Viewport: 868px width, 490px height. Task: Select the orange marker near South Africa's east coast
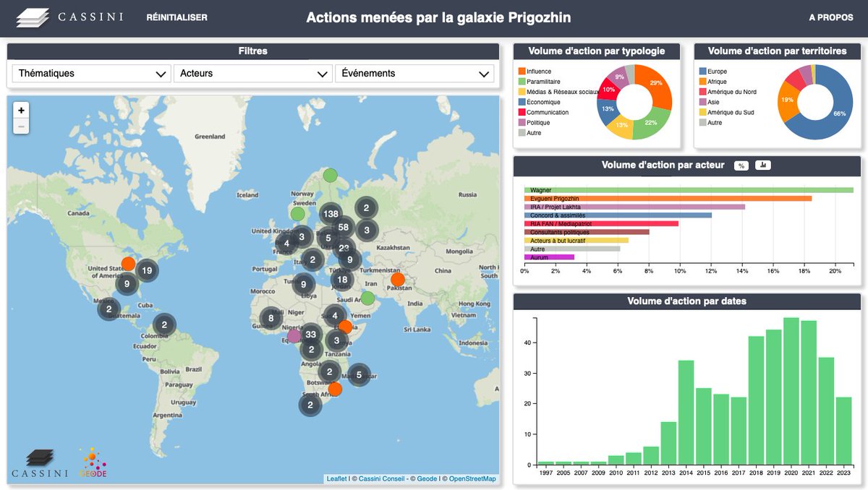click(x=335, y=389)
